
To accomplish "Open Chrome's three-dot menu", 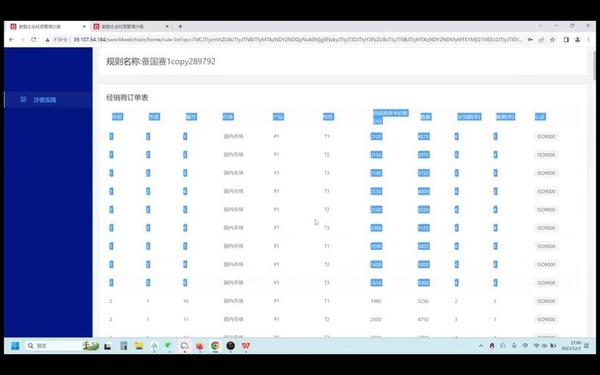I will 589,39.
